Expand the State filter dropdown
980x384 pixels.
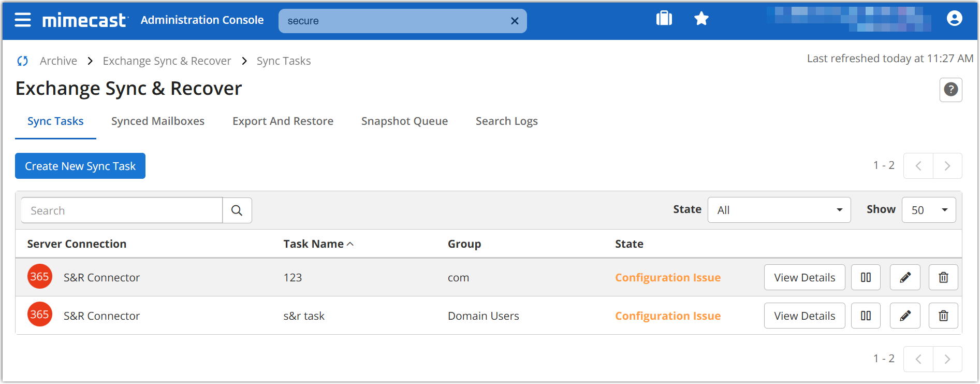(x=779, y=210)
